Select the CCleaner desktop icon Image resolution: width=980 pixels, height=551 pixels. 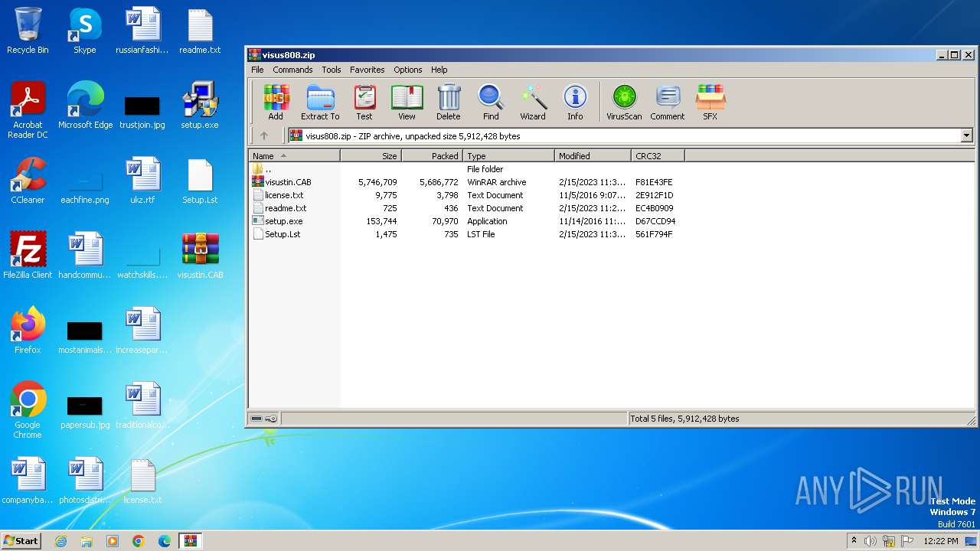[28, 181]
